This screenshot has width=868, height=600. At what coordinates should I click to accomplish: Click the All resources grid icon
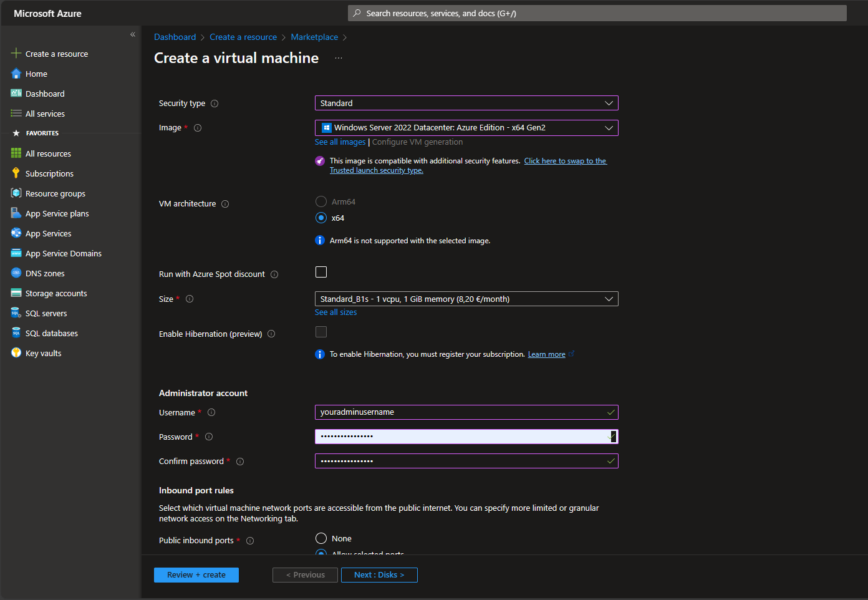tap(16, 153)
